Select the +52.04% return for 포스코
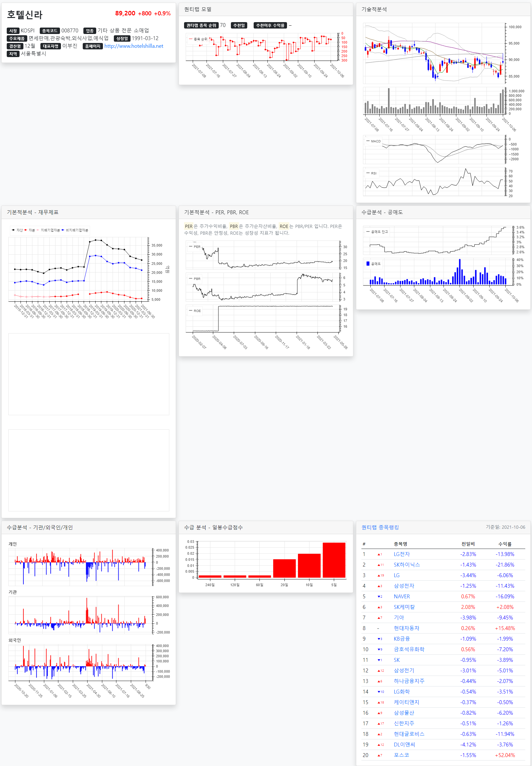Image resolution: width=532 pixels, height=766 pixels. [x=505, y=755]
